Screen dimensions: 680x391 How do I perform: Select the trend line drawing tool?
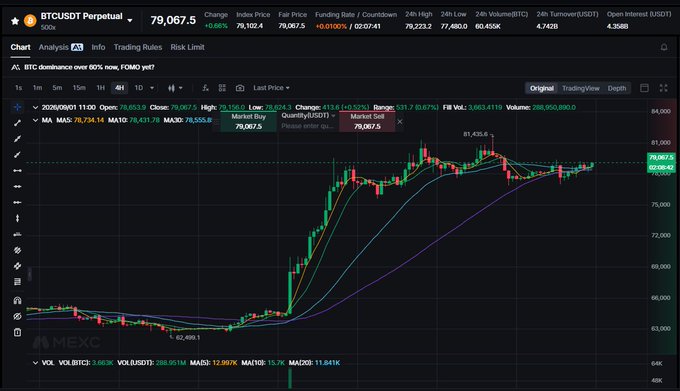(17, 123)
